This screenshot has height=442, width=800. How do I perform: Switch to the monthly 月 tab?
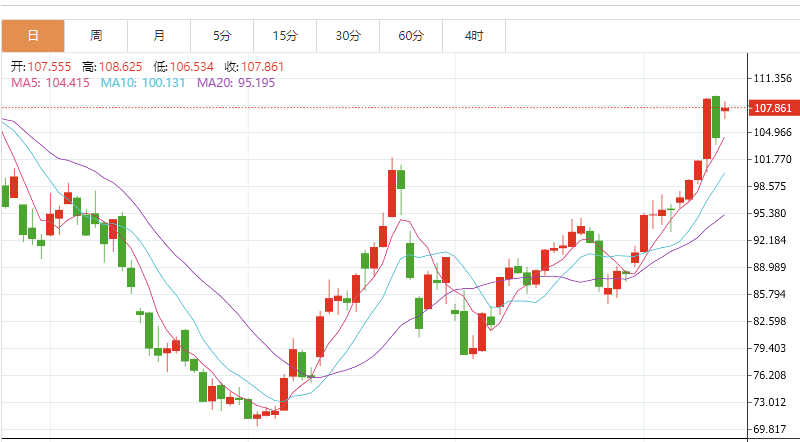coord(159,36)
